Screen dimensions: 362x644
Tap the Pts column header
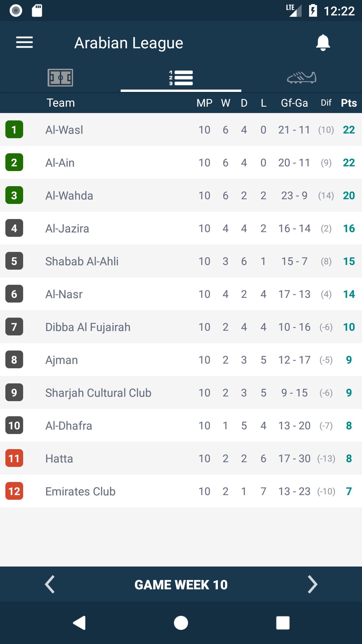point(349,103)
